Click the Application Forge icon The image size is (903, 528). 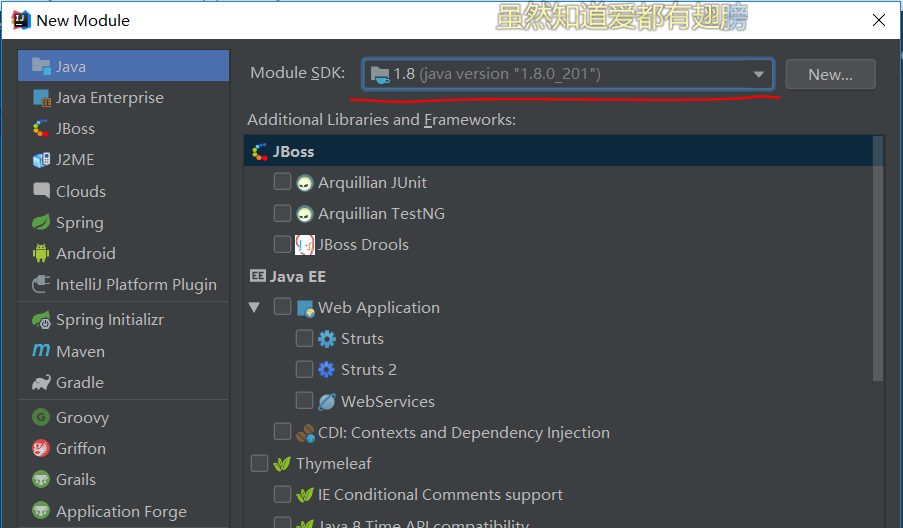point(41,511)
